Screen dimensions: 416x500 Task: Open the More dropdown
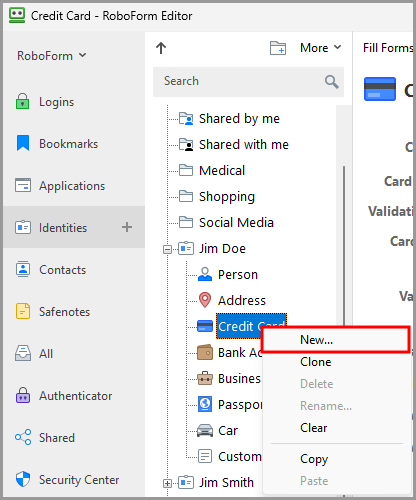(321, 48)
